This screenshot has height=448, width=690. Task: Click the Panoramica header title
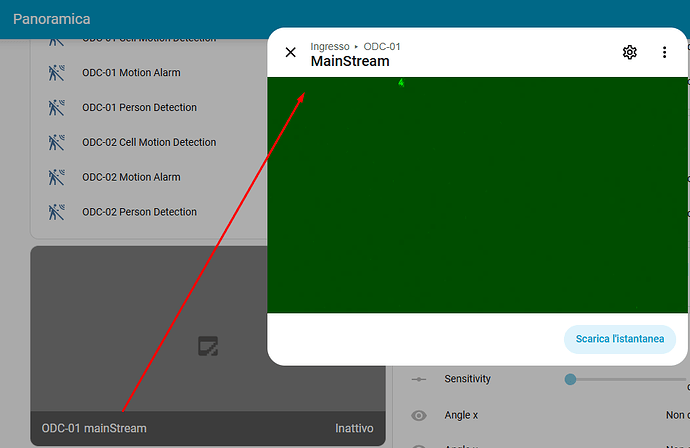pyautogui.click(x=51, y=19)
